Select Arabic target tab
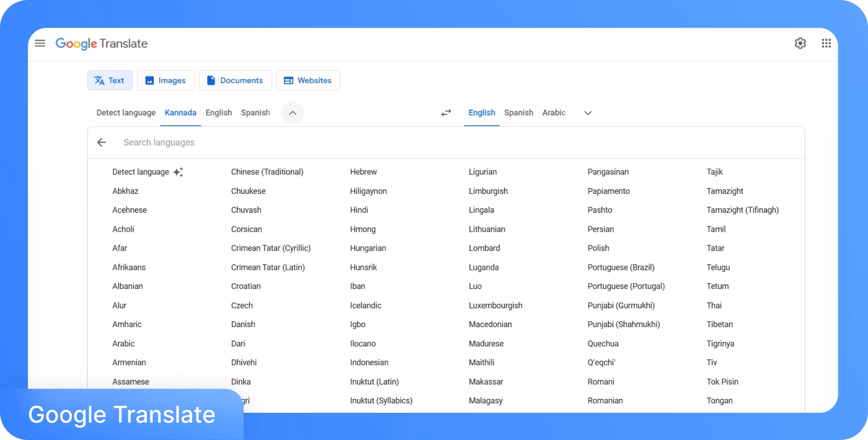868x440 pixels. click(x=554, y=113)
